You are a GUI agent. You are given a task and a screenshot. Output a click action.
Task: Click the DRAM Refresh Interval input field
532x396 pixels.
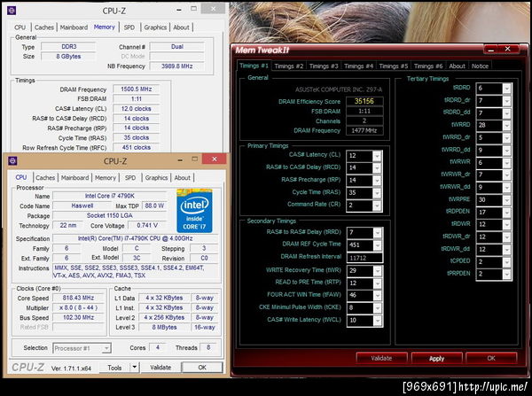click(x=364, y=258)
